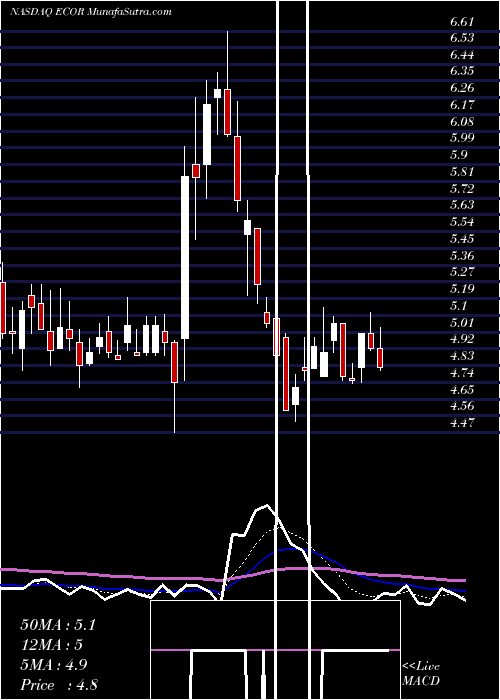Click the 5.99 price axis label
The width and height of the screenshot is (500, 700).
point(462,138)
